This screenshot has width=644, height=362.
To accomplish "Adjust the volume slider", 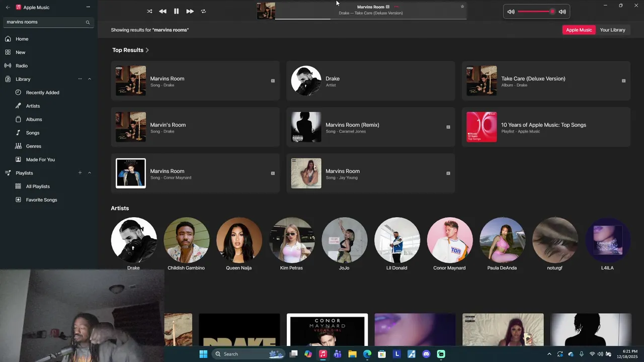I will pyautogui.click(x=536, y=12).
